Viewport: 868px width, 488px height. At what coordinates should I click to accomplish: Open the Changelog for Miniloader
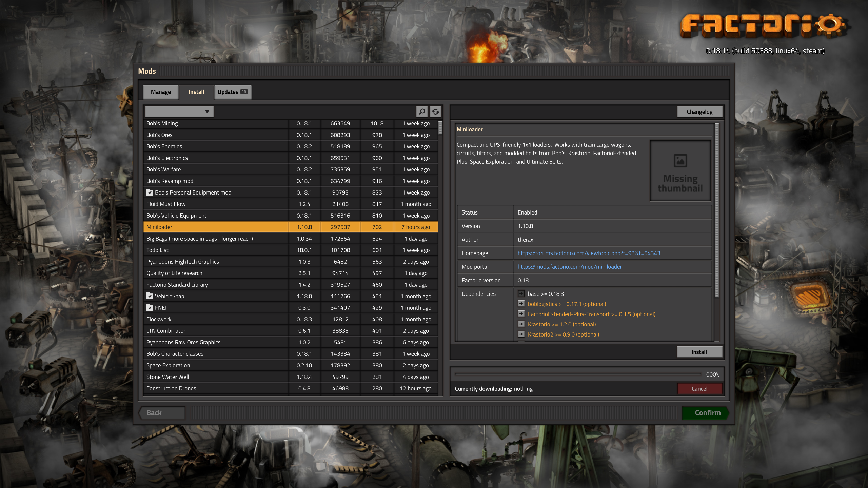[x=699, y=112]
